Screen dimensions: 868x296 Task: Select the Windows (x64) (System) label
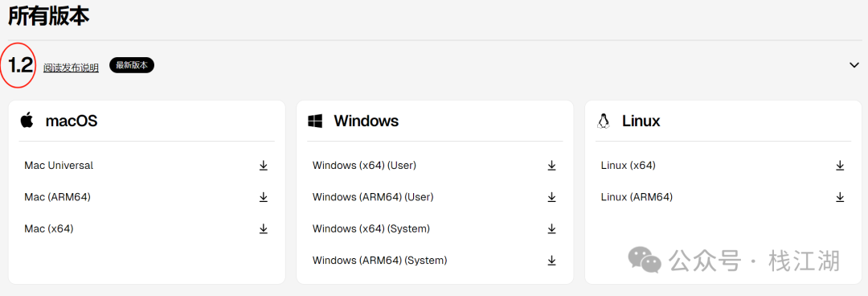coord(371,228)
